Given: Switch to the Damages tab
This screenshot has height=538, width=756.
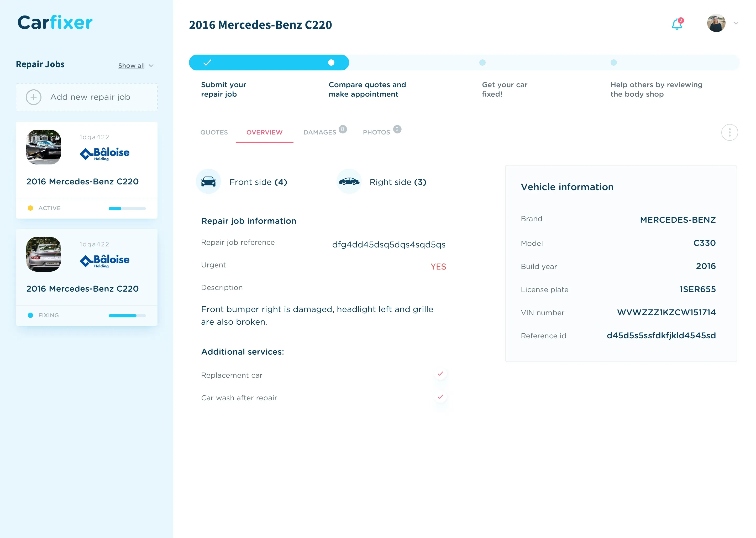Looking at the screenshot, I should pyautogui.click(x=320, y=132).
